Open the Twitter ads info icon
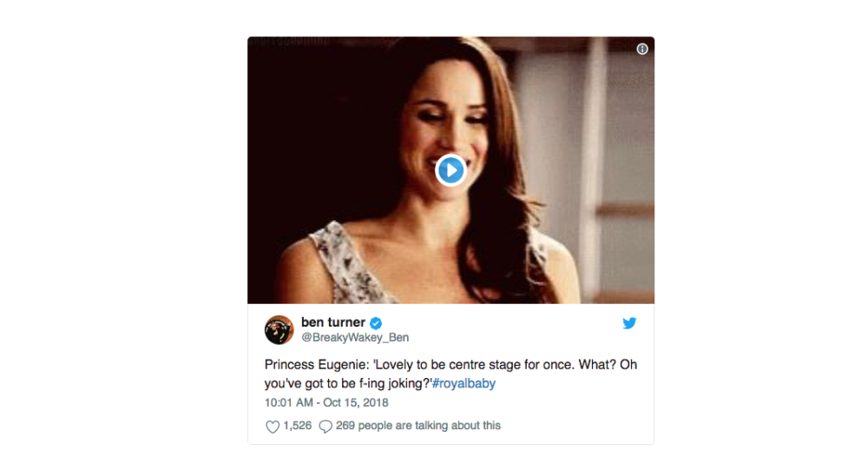 (x=642, y=49)
